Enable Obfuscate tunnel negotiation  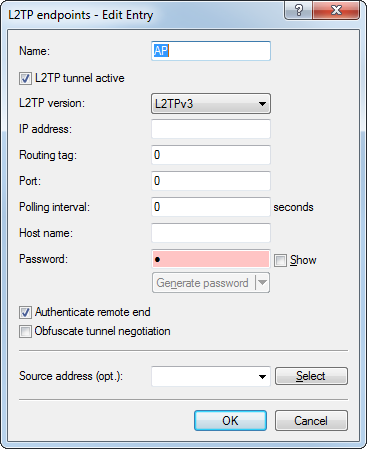pos(25,332)
